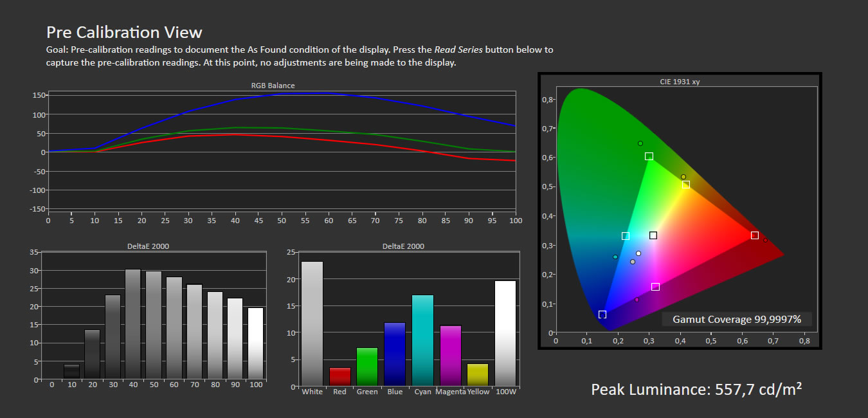Click the Gamut Coverage 99,9997% label
Image resolution: width=868 pixels, height=418 pixels.
click(737, 319)
